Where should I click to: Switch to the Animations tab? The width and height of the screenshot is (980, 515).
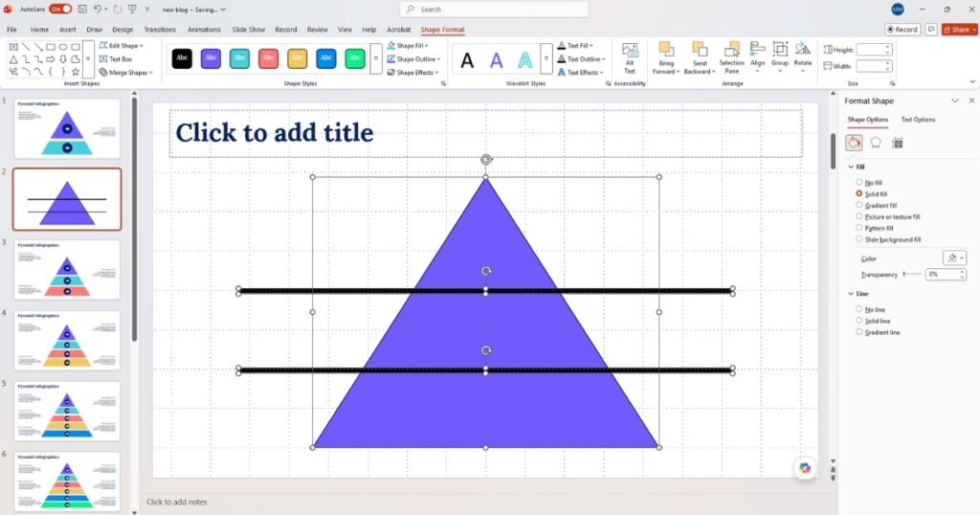(x=204, y=30)
